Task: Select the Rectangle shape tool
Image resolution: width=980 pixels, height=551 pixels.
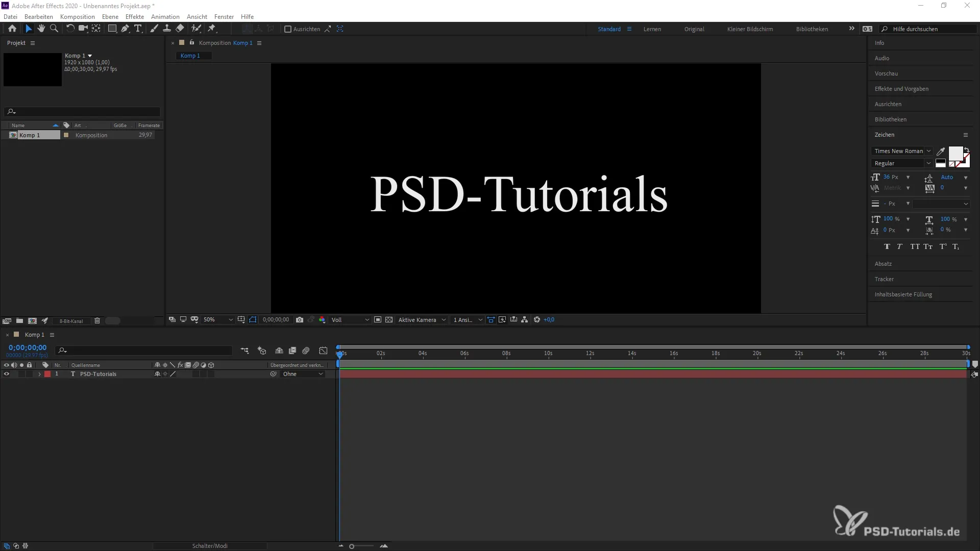Action: [x=112, y=29]
